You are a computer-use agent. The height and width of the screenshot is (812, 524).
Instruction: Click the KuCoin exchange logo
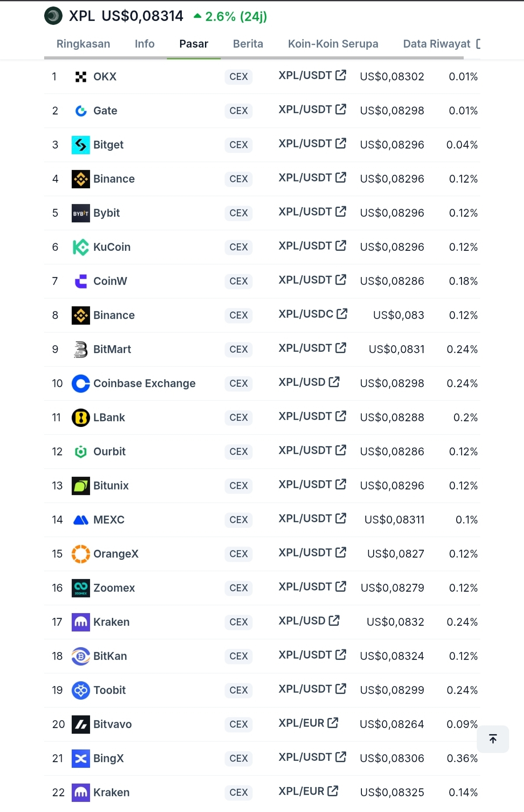[81, 247]
